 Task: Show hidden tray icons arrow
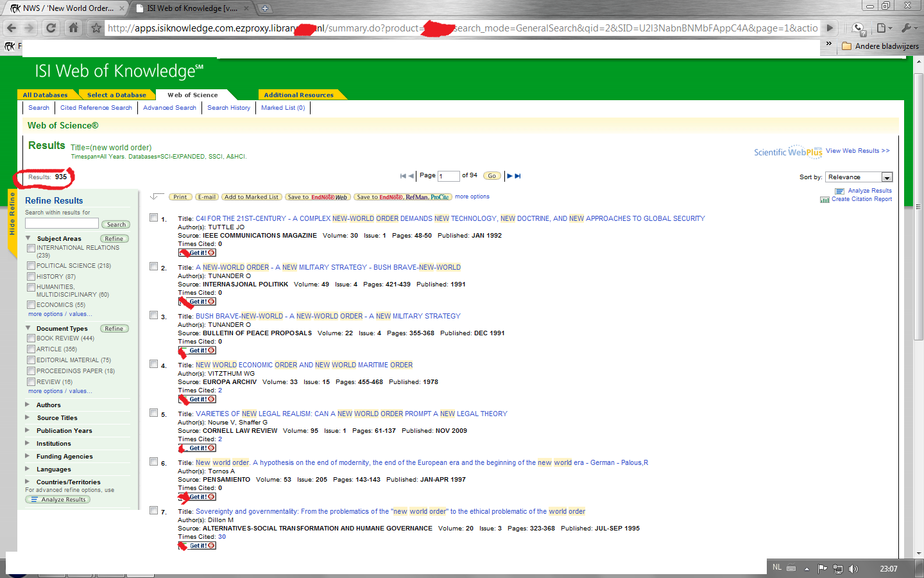[x=807, y=569]
